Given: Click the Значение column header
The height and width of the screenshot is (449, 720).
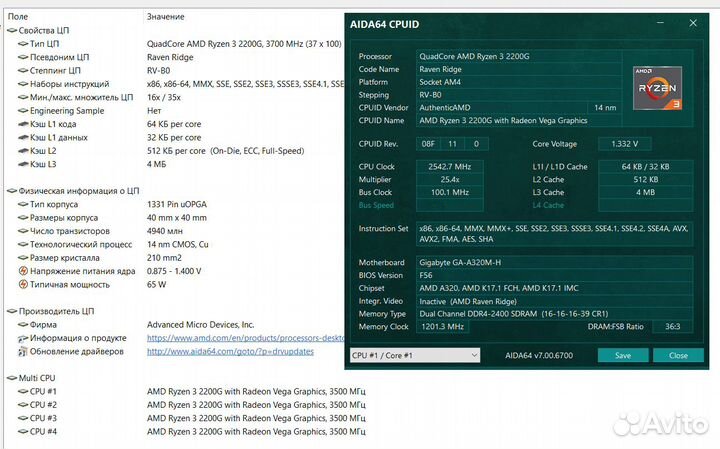Looking at the screenshot, I should (166, 17).
